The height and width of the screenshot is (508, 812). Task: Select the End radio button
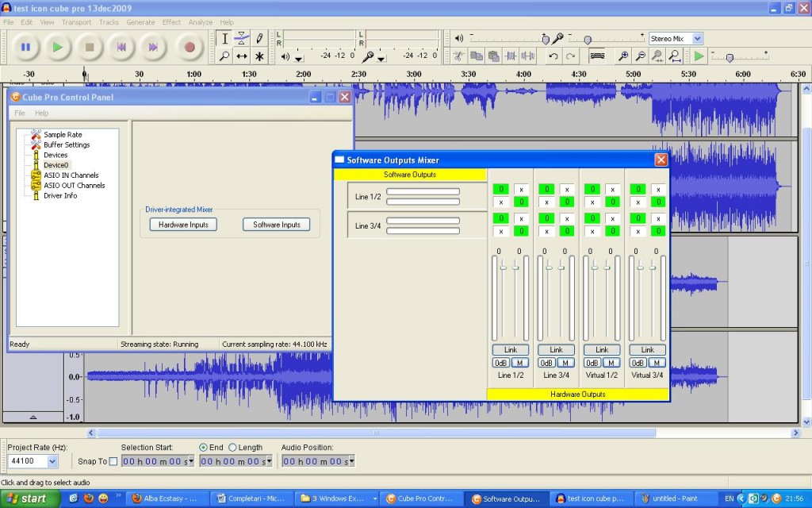204,448
